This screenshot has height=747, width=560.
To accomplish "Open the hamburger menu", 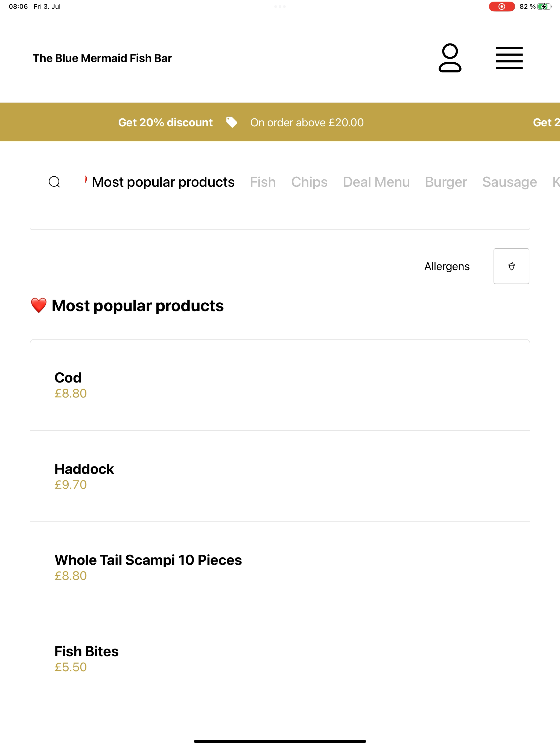I will tap(509, 58).
